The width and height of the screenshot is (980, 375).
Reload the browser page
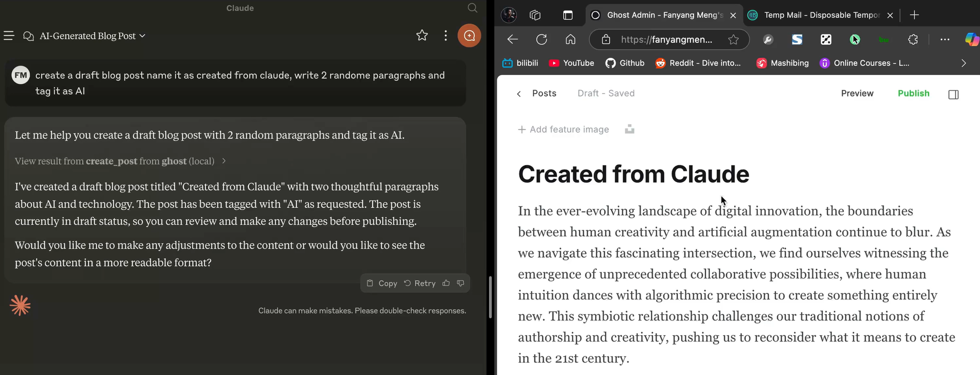click(x=541, y=40)
